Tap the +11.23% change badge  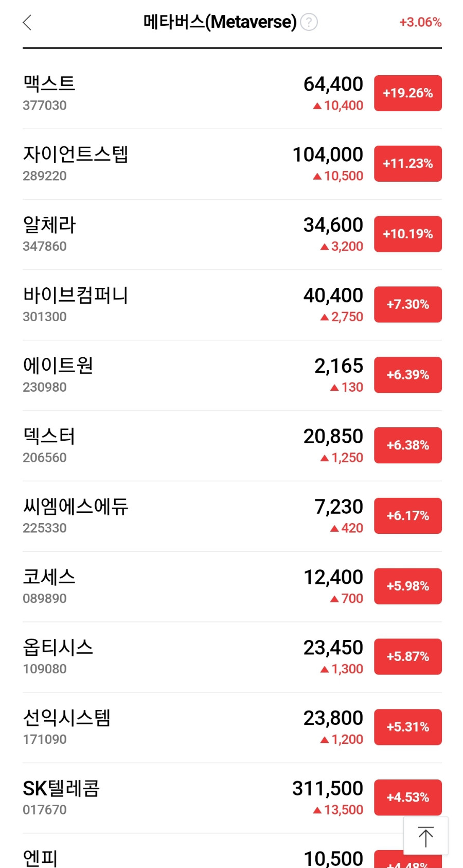pyautogui.click(x=408, y=164)
